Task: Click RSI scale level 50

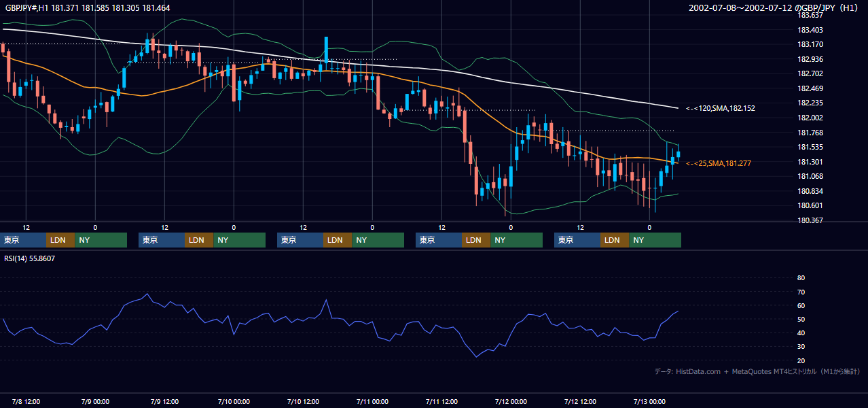Action: [801, 319]
